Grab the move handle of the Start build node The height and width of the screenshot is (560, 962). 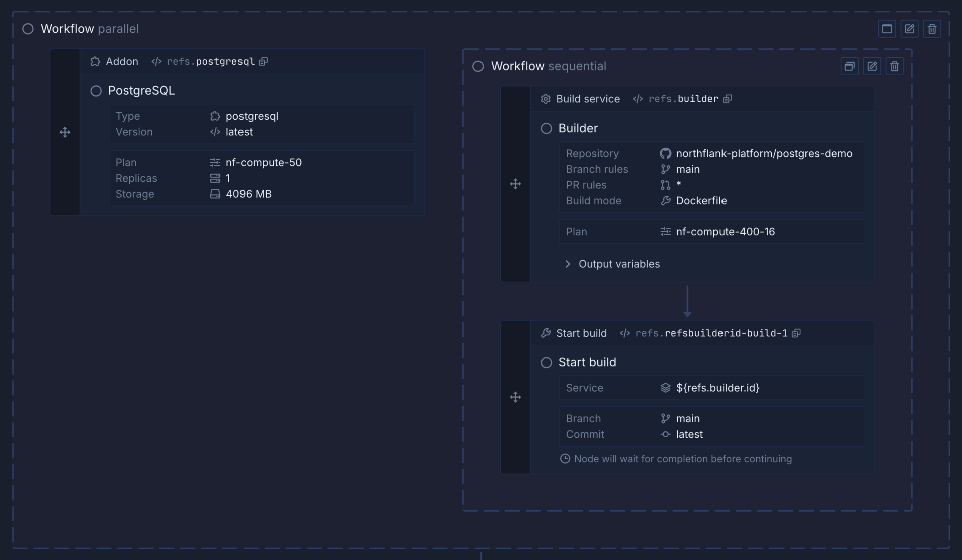click(x=515, y=397)
